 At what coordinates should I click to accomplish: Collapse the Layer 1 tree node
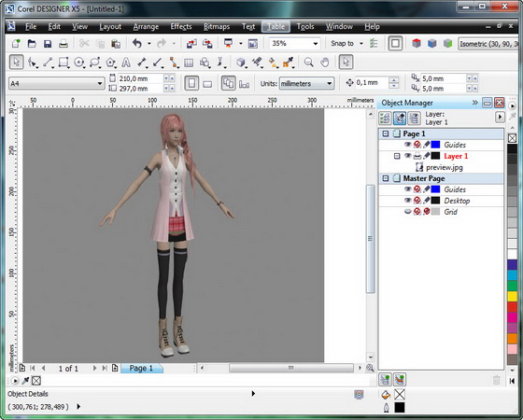[397, 156]
